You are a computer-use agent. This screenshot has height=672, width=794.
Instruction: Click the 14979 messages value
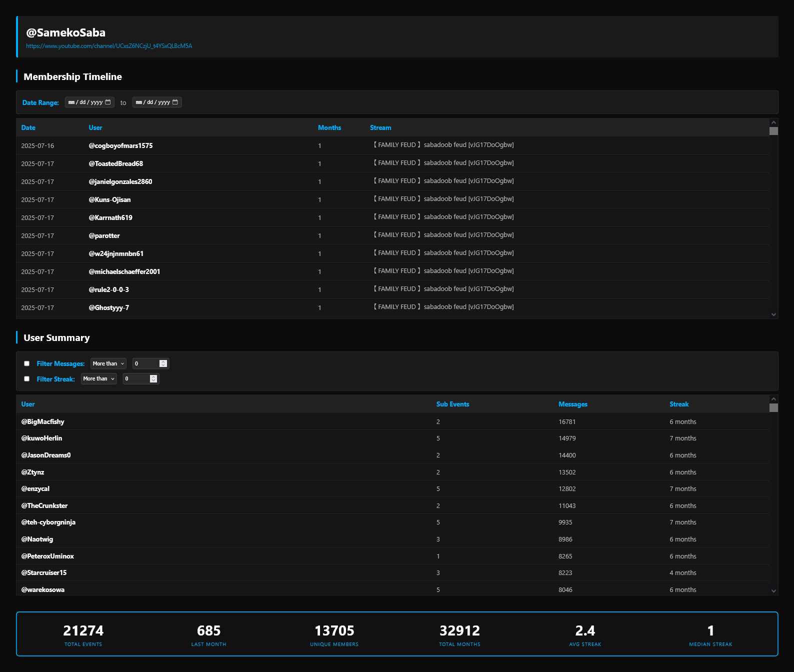click(567, 438)
